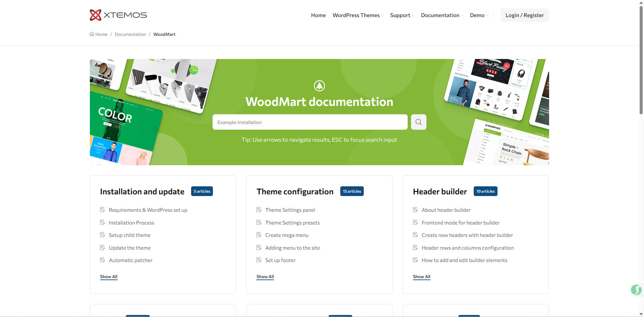Click the documentation search input field
This screenshot has height=317, width=644.
pyautogui.click(x=310, y=122)
